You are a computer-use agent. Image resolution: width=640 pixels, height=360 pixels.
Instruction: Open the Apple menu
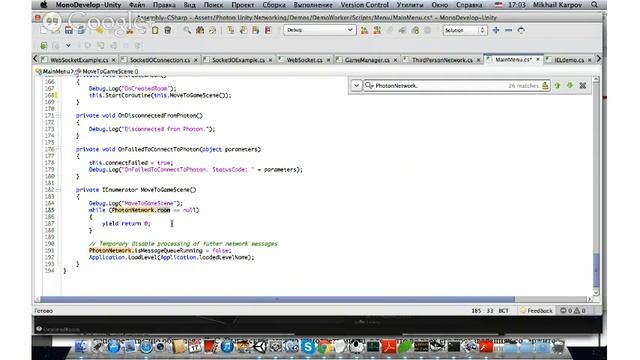pos(44,5)
